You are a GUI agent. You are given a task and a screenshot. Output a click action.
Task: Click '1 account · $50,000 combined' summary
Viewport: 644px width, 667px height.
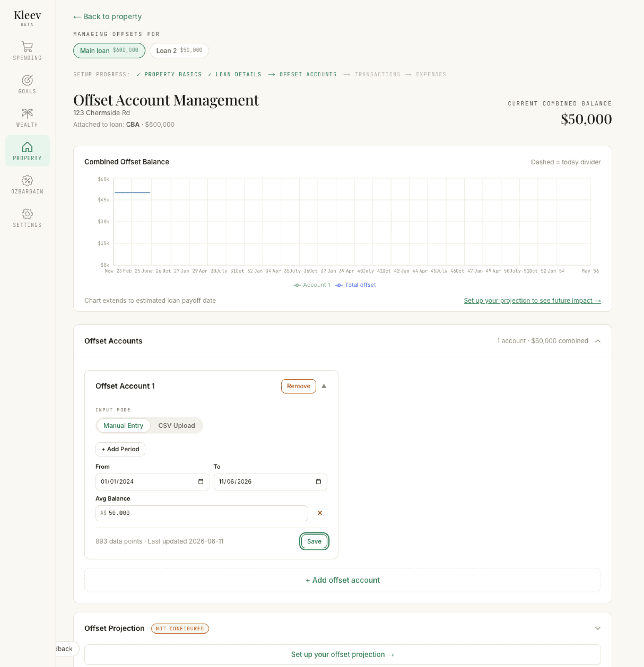click(x=542, y=341)
